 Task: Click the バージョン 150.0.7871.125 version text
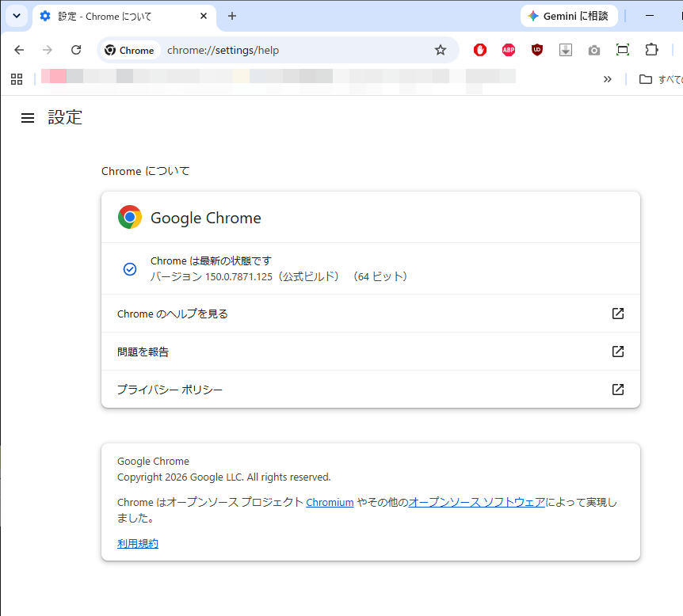click(x=278, y=276)
